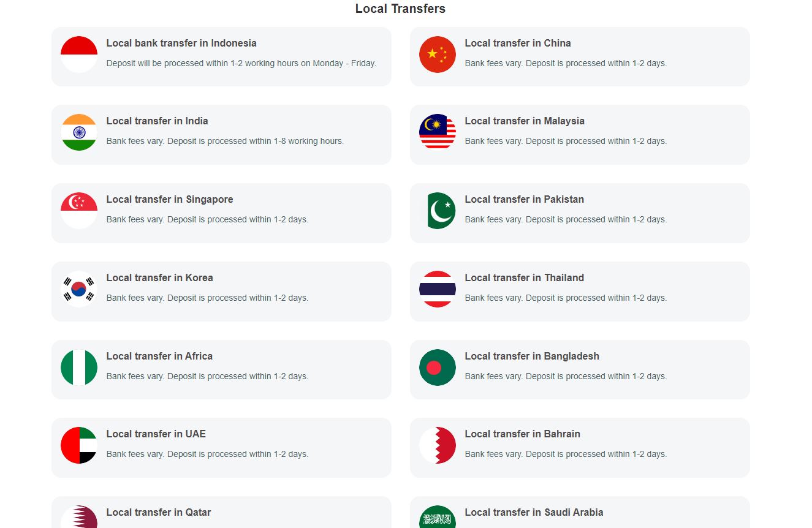Click the UAE flag icon
This screenshot has height=528, width=812.
tap(79, 445)
